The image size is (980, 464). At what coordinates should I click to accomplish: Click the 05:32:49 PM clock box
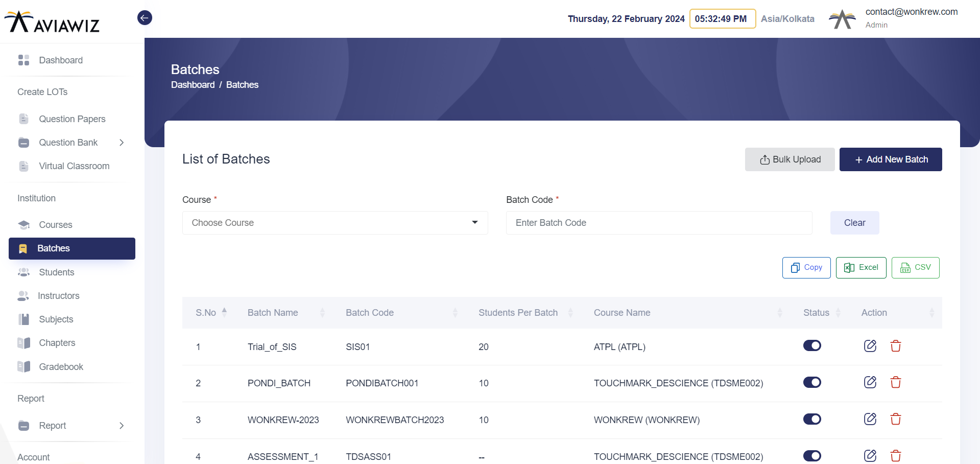pyautogui.click(x=723, y=19)
